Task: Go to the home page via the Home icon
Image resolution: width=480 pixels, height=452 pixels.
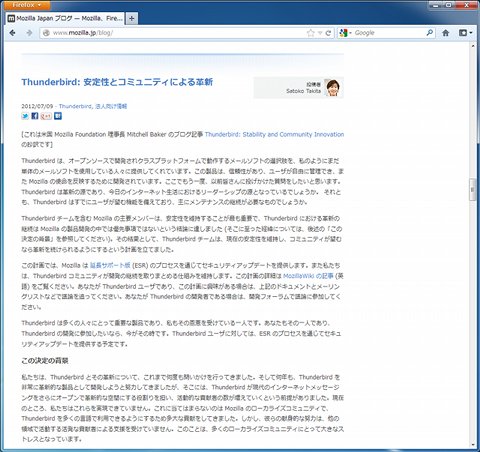Action: pyautogui.click(x=445, y=33)
